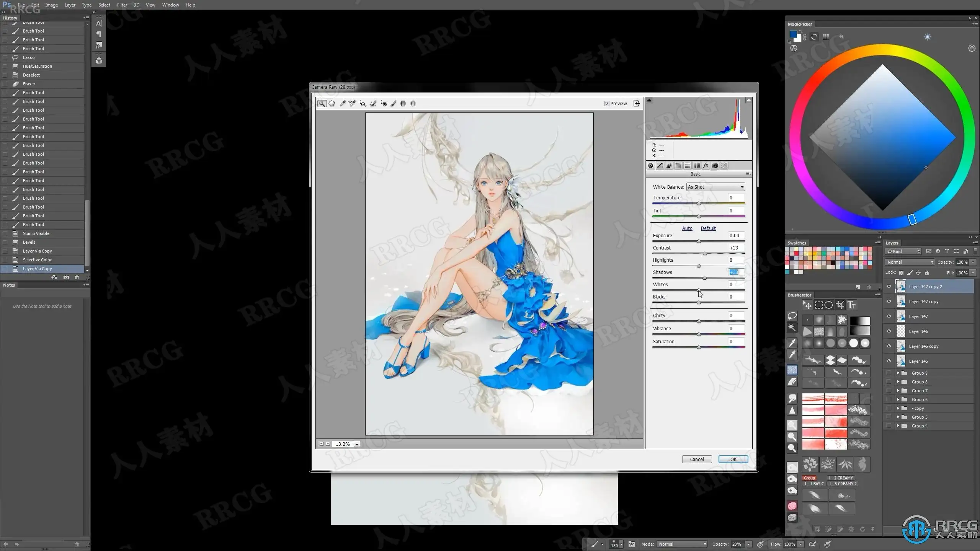
Task: Choose the Color Sampler tool in Camera Raw
Action: click(352, 103)
